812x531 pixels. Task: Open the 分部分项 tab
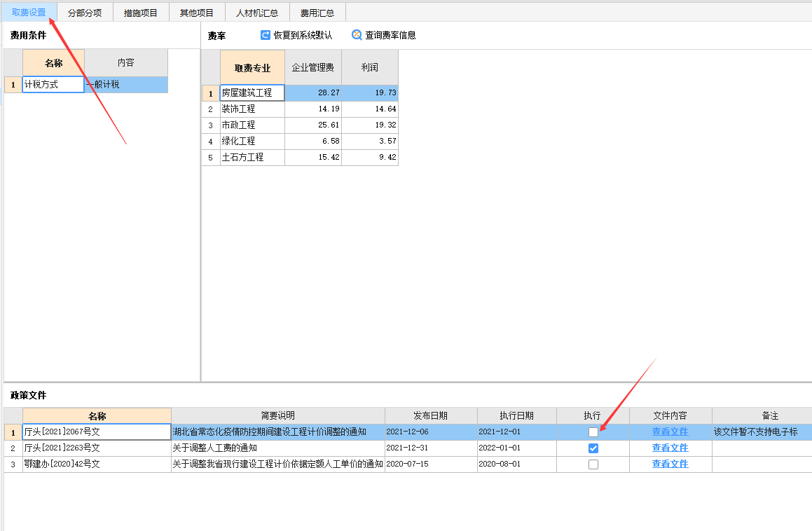(x=85, y=13)
